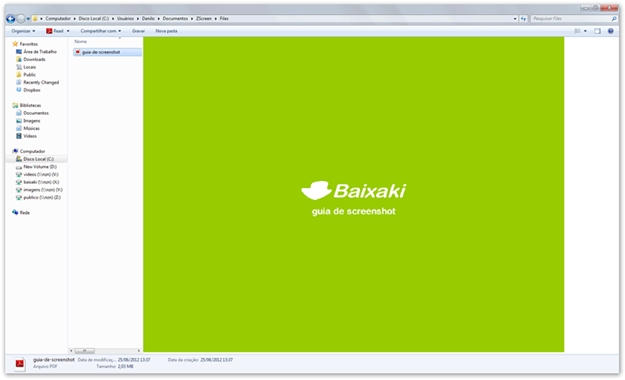Screen dimensions: 625x380
Task: Toggle the preview pane icon in toolbar
Action: [597, 31]
